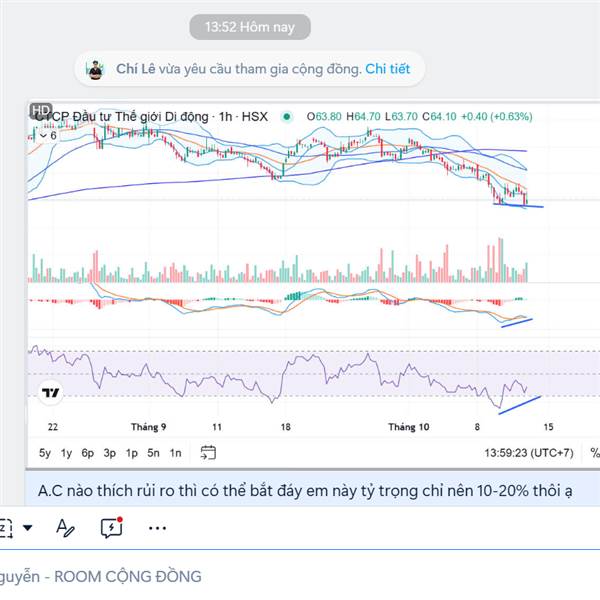Pick the 1n range option
Viewport: 600px width, 600px height.
[176, 453]
